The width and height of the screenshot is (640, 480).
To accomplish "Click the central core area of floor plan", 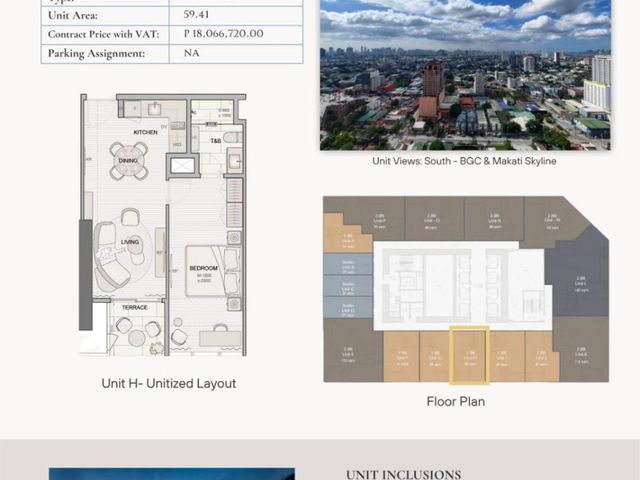I will point(462,286).
